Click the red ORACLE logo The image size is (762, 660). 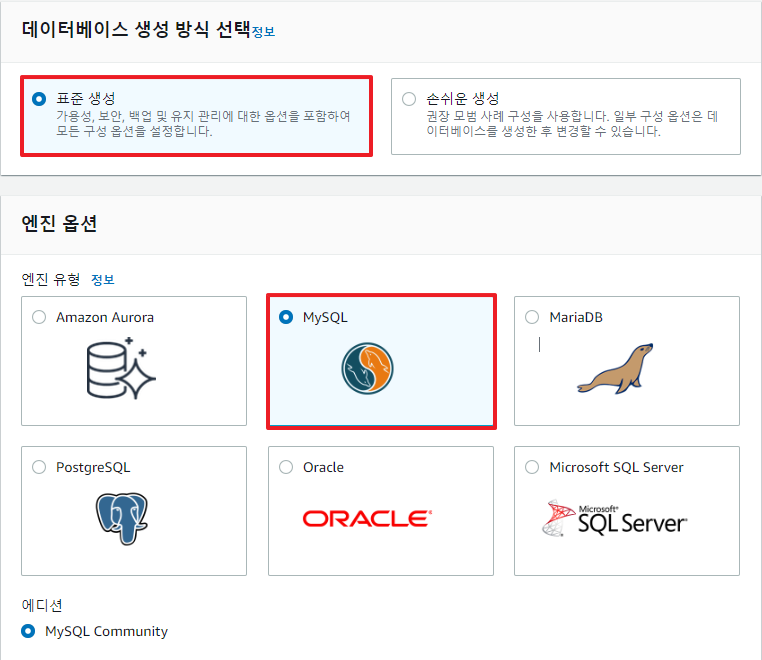point(367,519)
